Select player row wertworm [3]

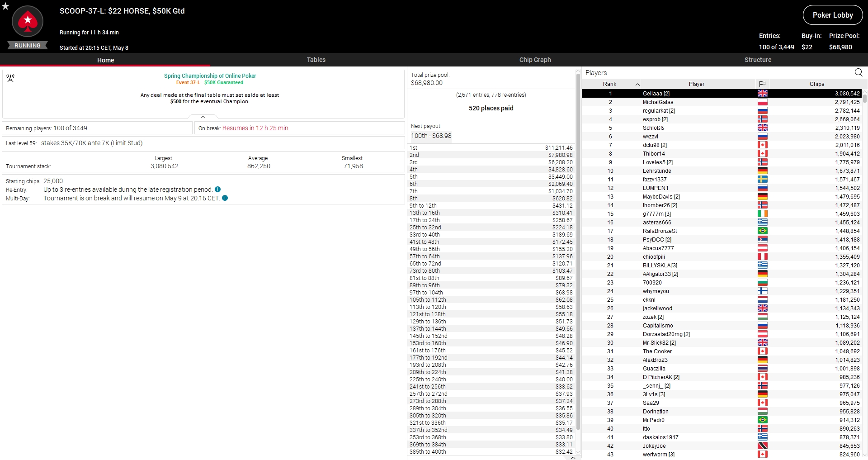point(722,455)
